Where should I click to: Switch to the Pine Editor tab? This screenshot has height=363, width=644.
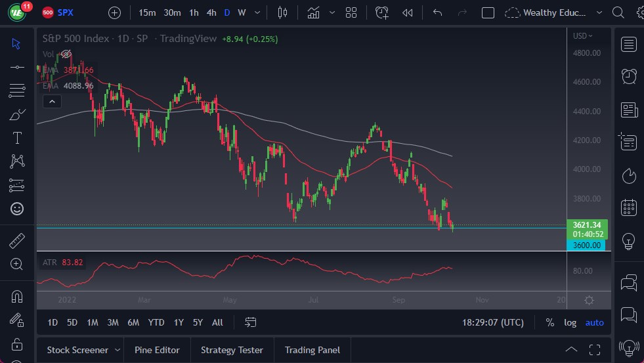tap(157, 350)
